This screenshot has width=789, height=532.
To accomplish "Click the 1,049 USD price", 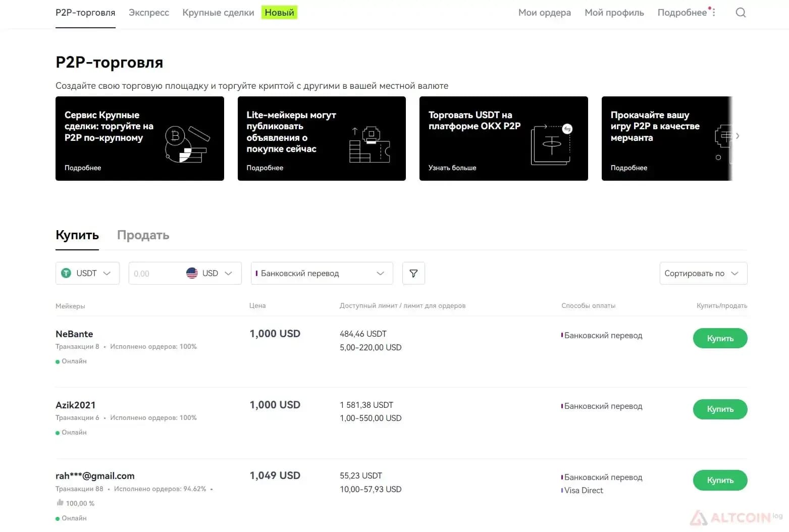I will (275, 475).
